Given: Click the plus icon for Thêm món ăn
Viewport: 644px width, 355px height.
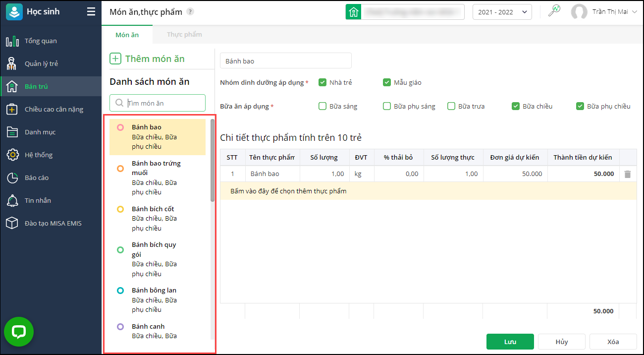Looking at the screenshot, I should (x=115, y=59).
